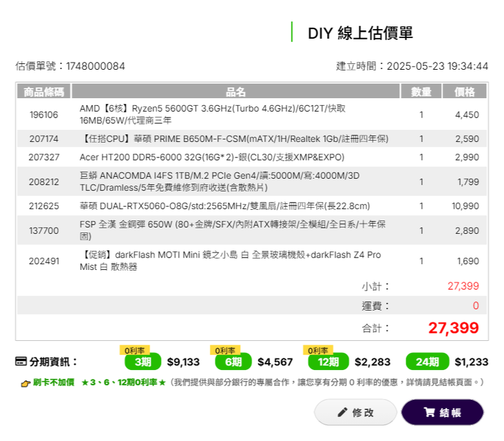Click the 0利率 tag above 3期
504x441 pixels.
coord(134,350)
